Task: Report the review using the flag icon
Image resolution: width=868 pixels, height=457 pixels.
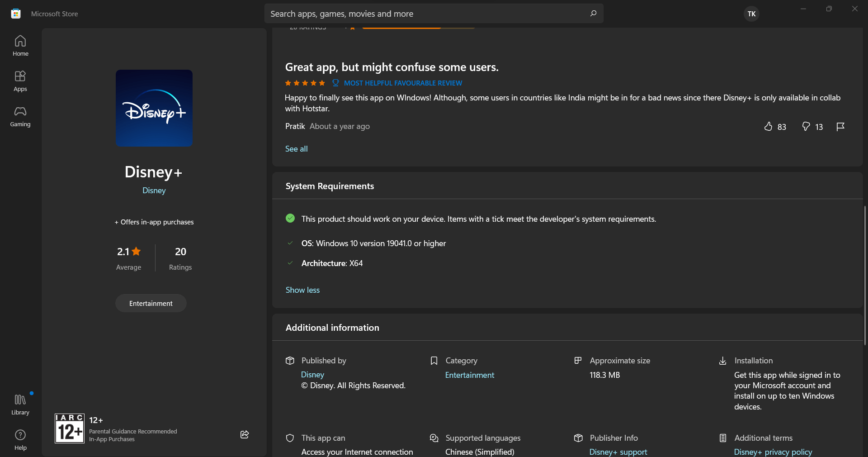Action: click(x=840, y=127)
